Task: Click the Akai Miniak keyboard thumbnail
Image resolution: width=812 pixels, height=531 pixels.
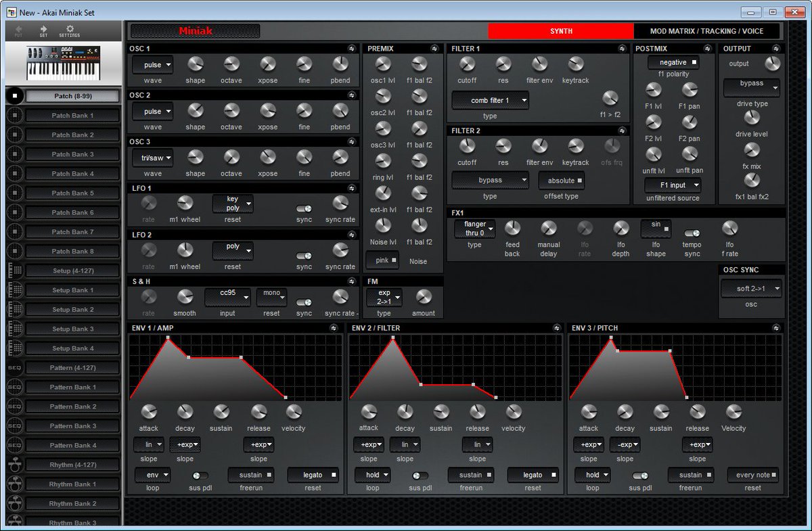Action: [x=63, y=63]
